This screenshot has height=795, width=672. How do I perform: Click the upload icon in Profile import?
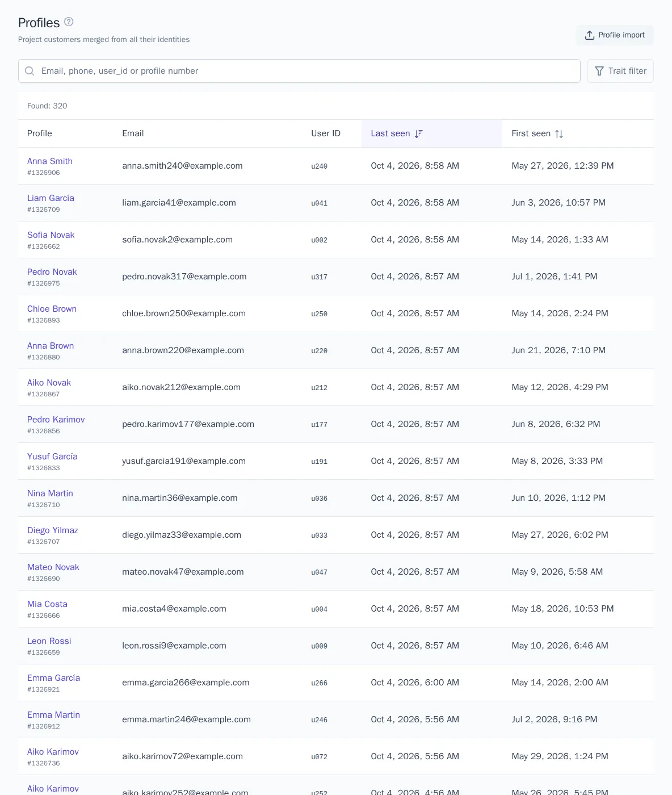(x=590, y=35)
